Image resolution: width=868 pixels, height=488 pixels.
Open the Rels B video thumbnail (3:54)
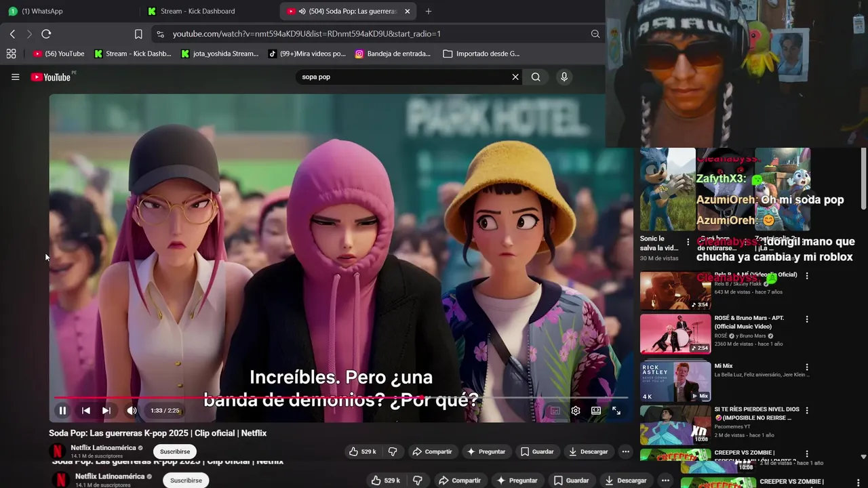(x=675, y=290)
